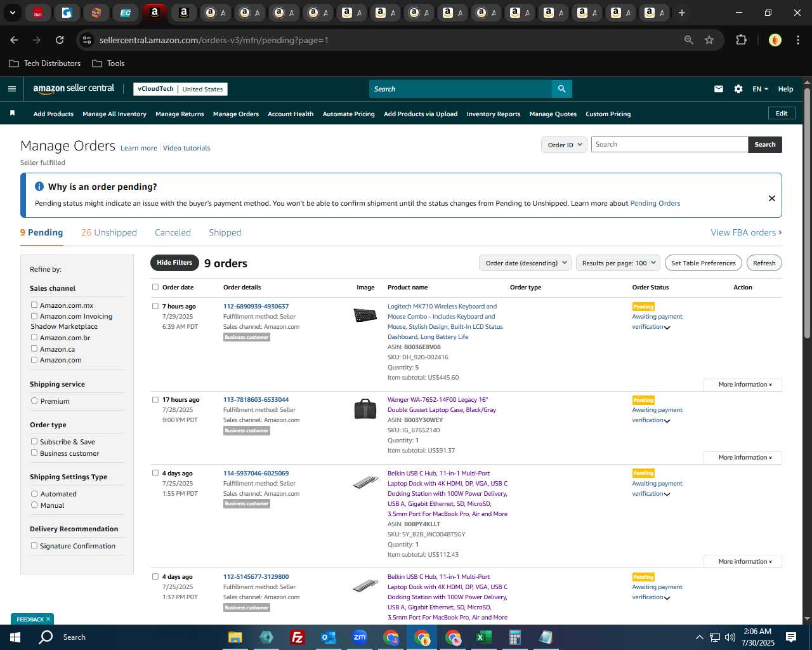Open a new browser tab
This screenshot has height=650, width=812.
[682, 13]
